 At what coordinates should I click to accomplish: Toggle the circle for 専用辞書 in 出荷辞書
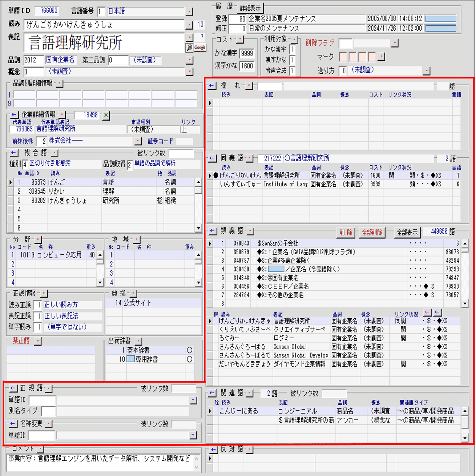(x=189, y=359)
